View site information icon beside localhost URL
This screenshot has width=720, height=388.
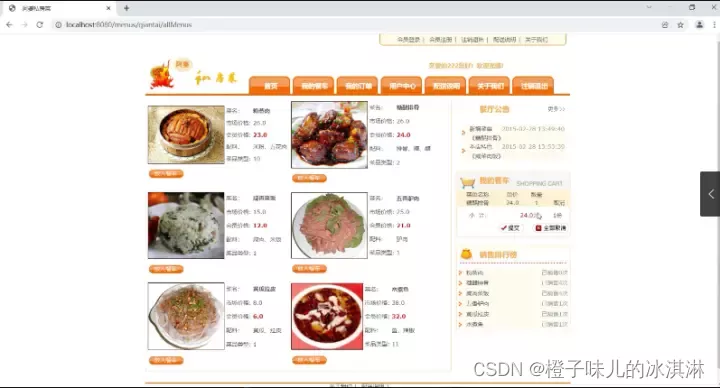[58, 25]
